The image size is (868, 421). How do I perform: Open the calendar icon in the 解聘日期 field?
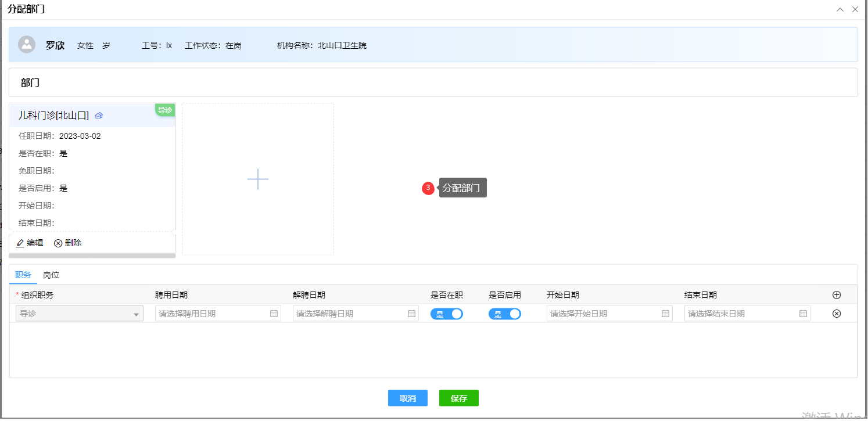pos(411,314)
